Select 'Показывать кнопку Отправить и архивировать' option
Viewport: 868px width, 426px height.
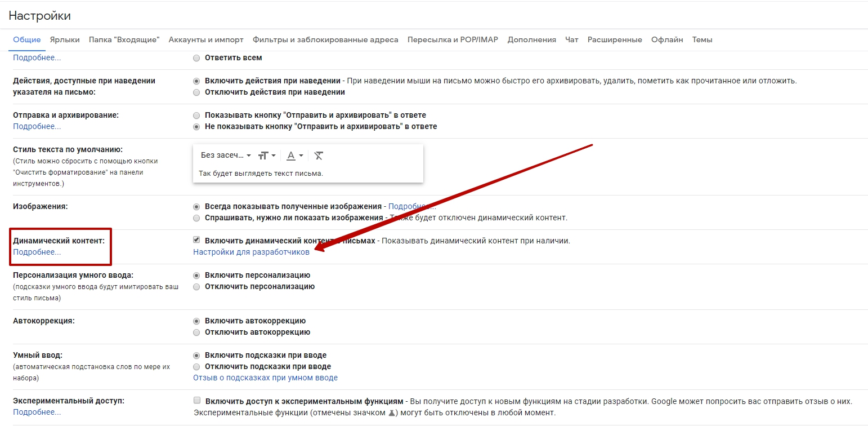click(x=196, y=116)
